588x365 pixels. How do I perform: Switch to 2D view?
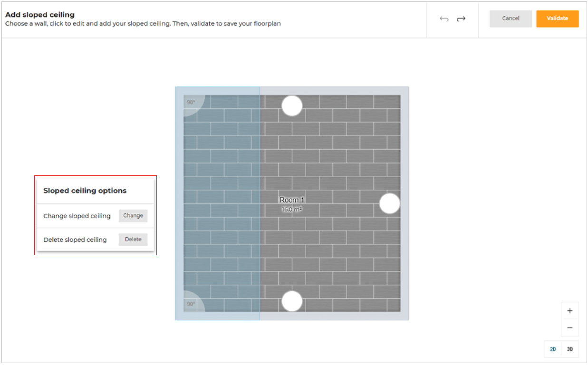click(553, 349)
